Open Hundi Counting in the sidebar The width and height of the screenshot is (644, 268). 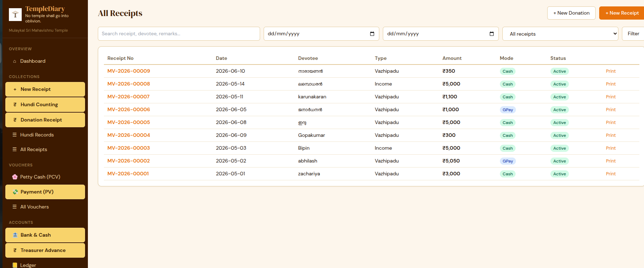click(x=45, y=105)
